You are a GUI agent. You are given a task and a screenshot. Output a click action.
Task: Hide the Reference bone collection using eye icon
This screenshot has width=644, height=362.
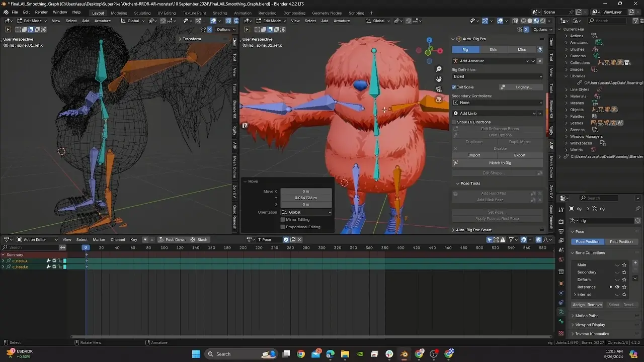617,287
